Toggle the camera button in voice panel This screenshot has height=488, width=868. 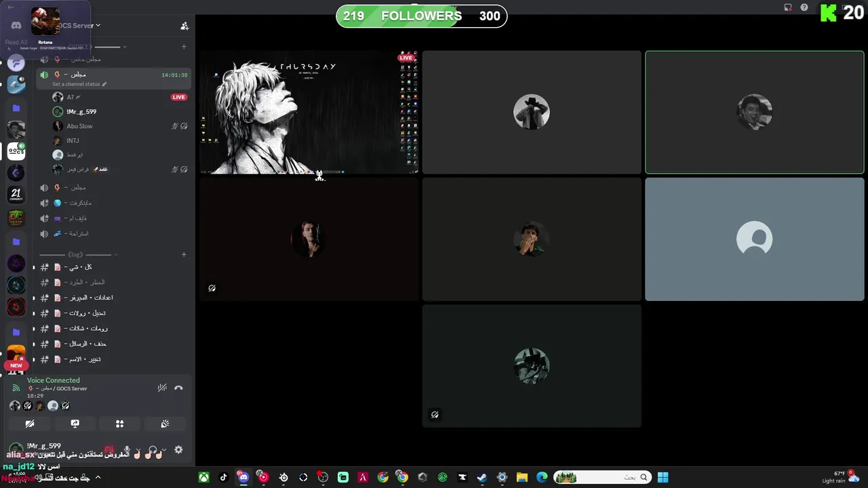(30, 424)
